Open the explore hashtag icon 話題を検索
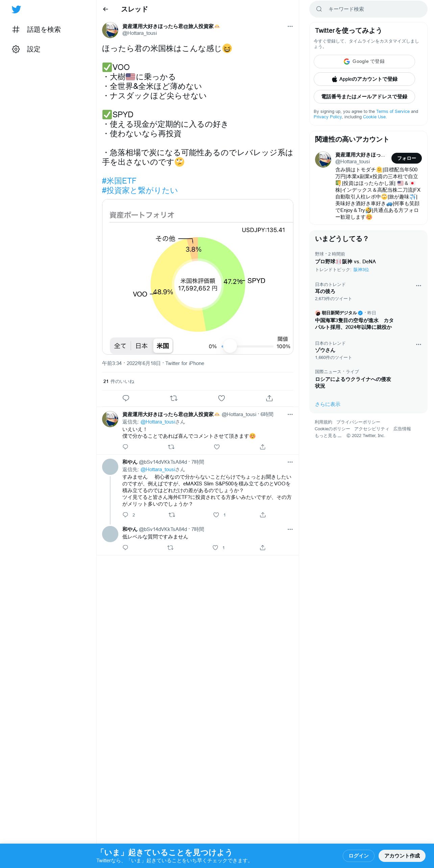The height and width of the screenshot is (868, 434). point(16,29)
